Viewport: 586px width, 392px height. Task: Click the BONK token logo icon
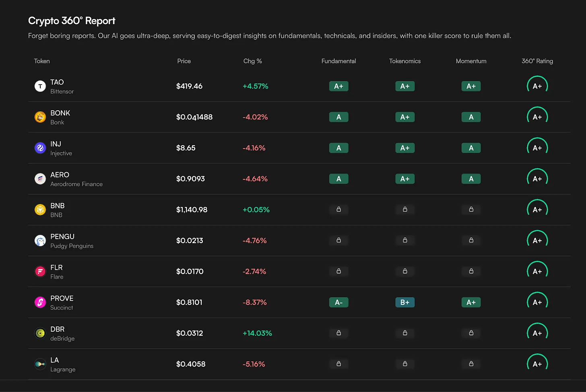point(40,117)
